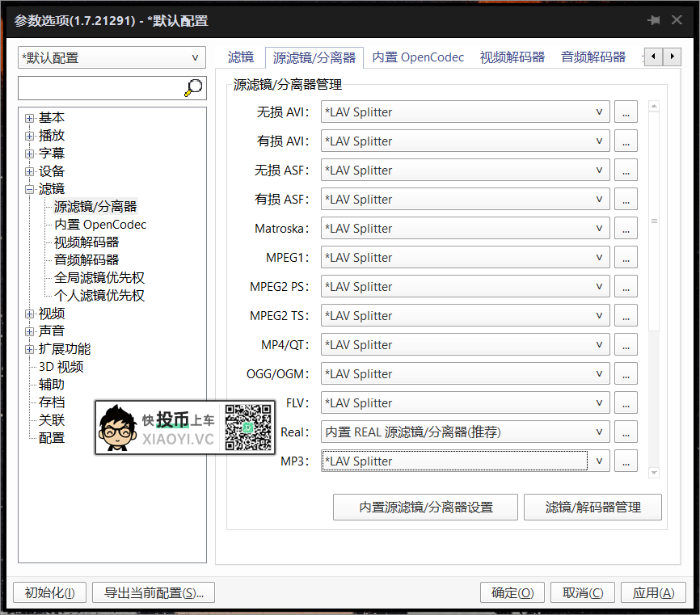Click the search magnifier icon
The image size is (700, 615).
tap(193, 87)
